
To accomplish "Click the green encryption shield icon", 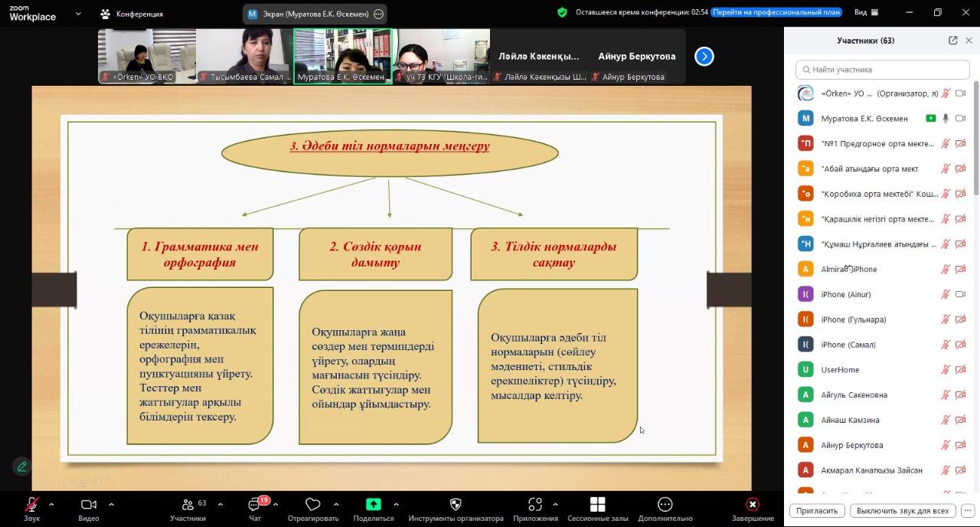I will click(562, 13).
